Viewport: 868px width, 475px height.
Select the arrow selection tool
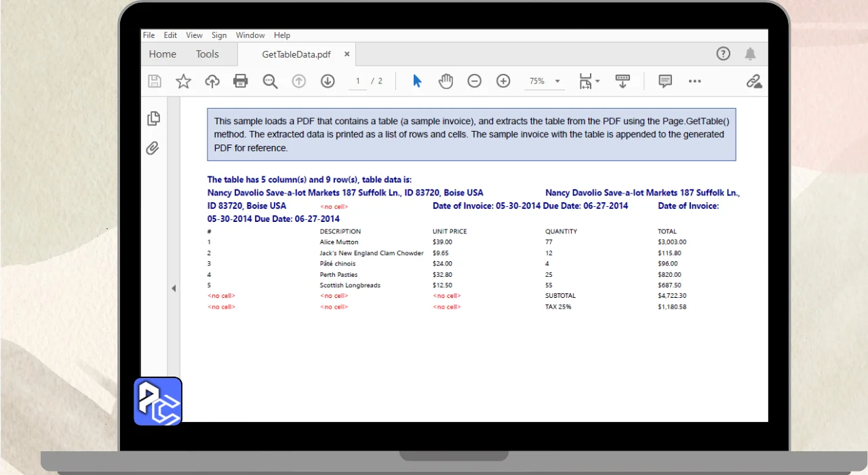(417, 81)
